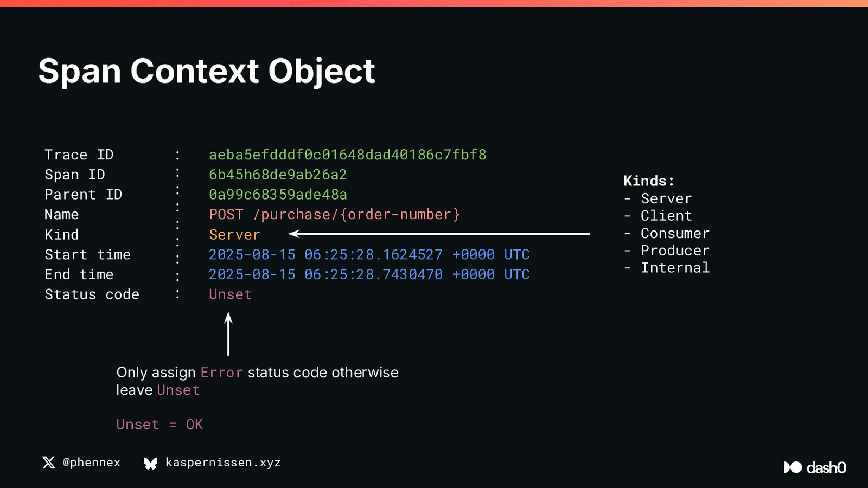Click the POST /purchase/{order-number} name
This screenshot has height=488, width=868.
(335, 215)
